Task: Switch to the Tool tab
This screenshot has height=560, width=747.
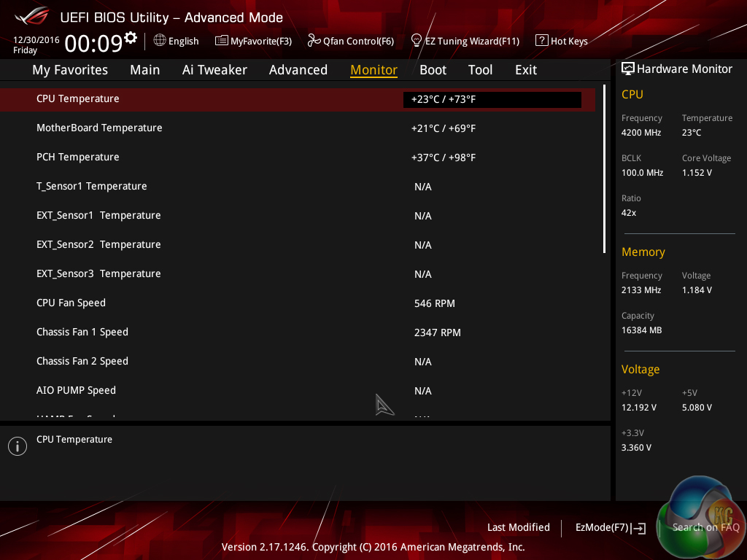Action: 480,70
